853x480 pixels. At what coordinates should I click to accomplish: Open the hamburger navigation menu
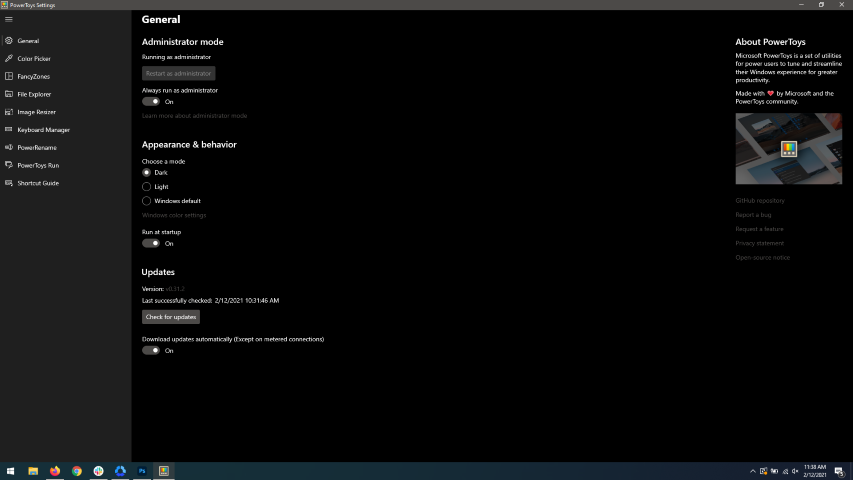tap(9, 19)
